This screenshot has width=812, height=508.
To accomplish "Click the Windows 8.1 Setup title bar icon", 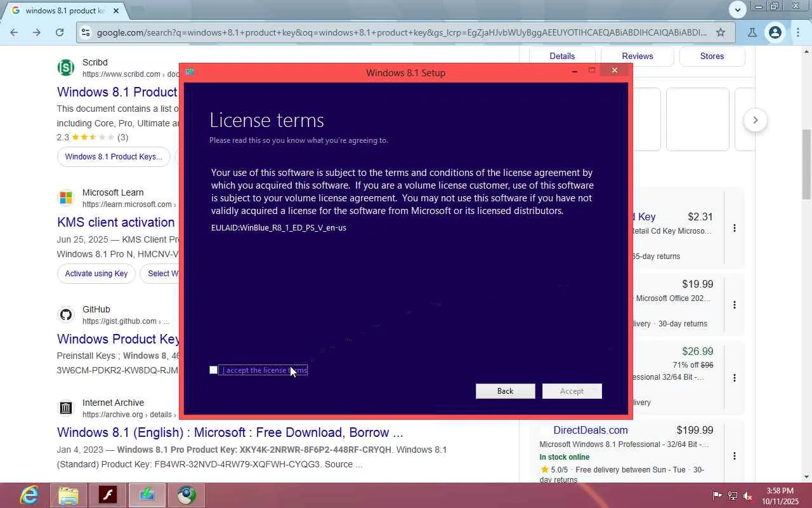I will [x=190, y=72].
